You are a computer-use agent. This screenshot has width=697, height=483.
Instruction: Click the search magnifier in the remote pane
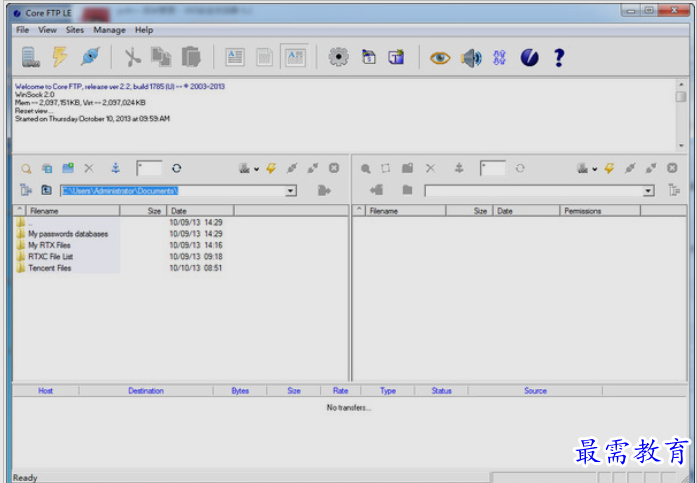click(x=365, y=168)
